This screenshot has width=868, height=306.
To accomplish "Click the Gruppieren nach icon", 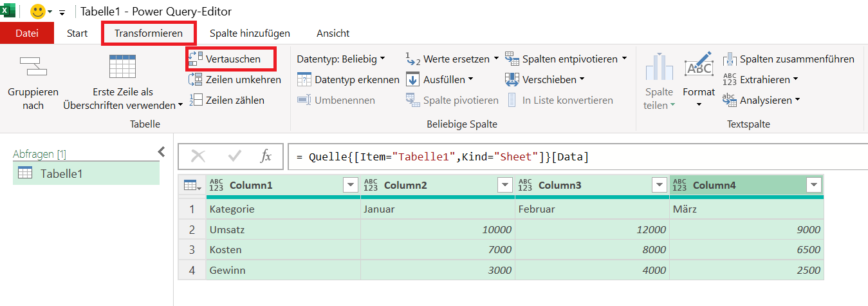I will pyautogui.click(x=33, y=66).
